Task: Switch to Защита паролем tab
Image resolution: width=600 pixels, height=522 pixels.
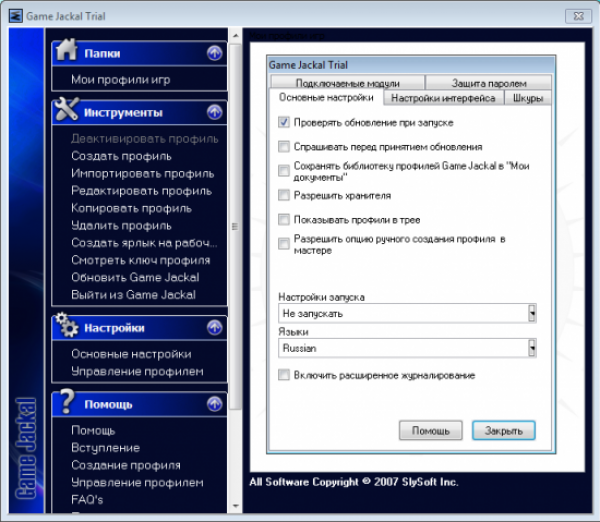Action: coord(489,83)
